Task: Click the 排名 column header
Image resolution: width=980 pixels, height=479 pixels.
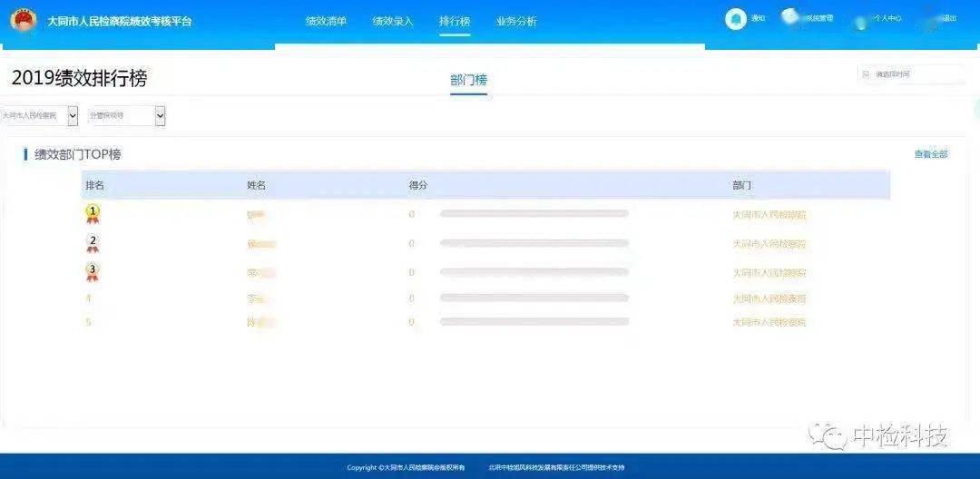Action: [94, 185]
